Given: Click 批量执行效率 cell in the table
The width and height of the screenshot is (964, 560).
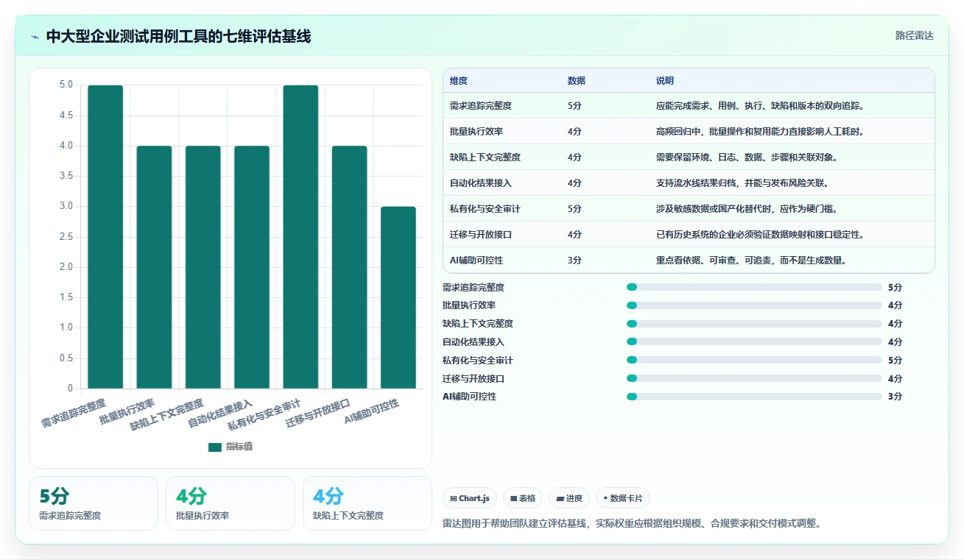Looking at the screenshot, I should pos(476,132).
